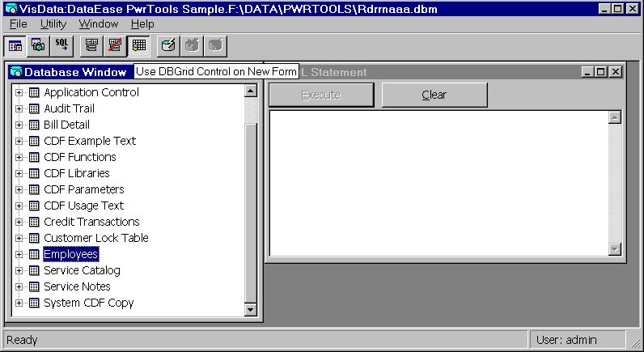Click inside the SQL statement text area
The width and height of the screenshot is (644, 352).
pos(439,183)
